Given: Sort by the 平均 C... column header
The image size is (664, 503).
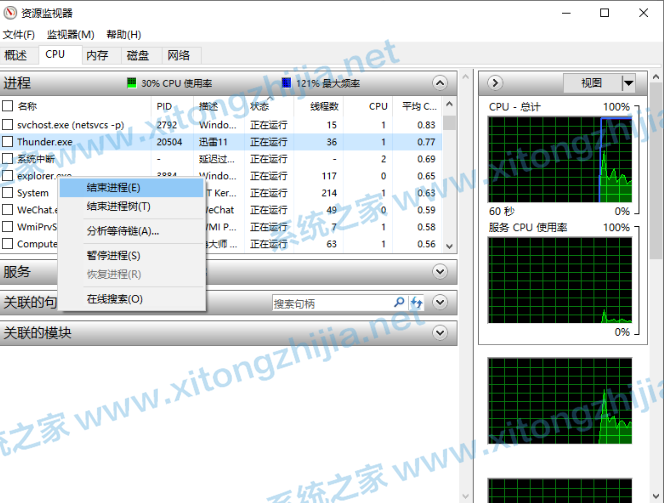Looking at the screenshot, I should pos(417,106).
